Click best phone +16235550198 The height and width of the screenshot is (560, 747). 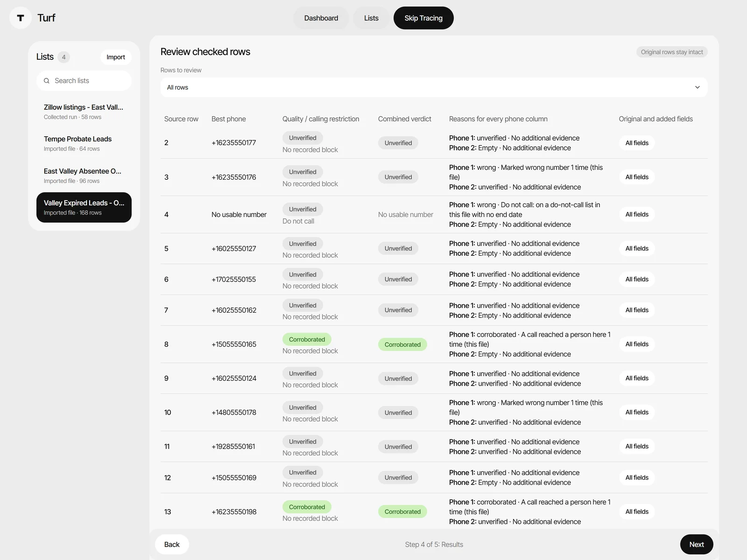pyautogui.click(x=234, y=512)
